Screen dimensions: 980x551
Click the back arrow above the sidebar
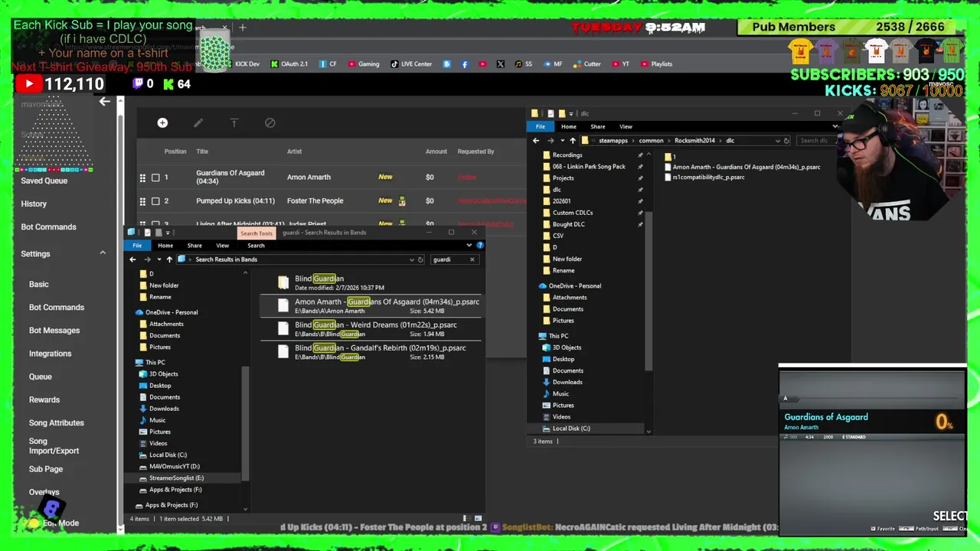[x=105, y=101]
